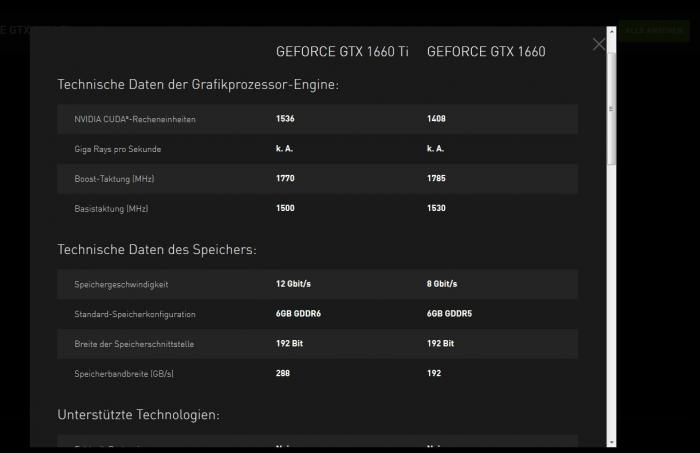Click the vertical scrollbar thumb
The height and width of the screenshot is (453, 700).
[611, 108]
